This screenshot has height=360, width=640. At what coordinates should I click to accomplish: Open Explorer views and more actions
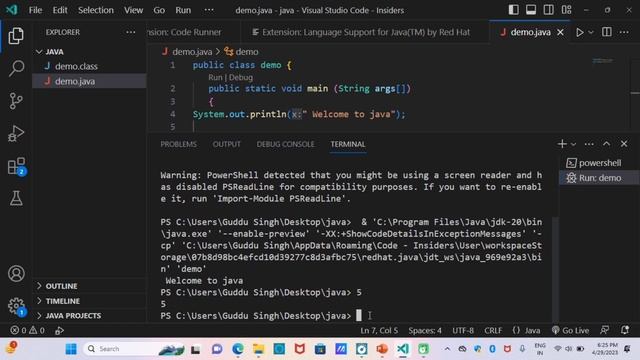[x=131, y=32]
